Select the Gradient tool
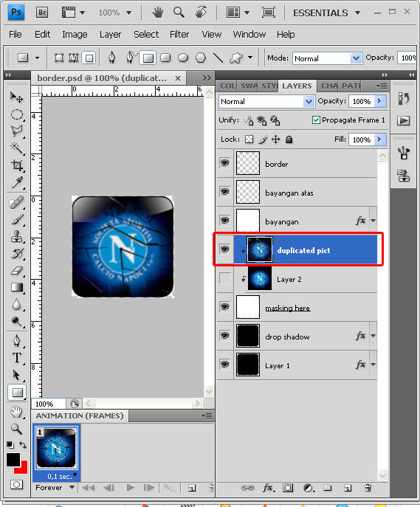Screen dimensions: 420x507 pyautogui.click(x=17, y=288)
